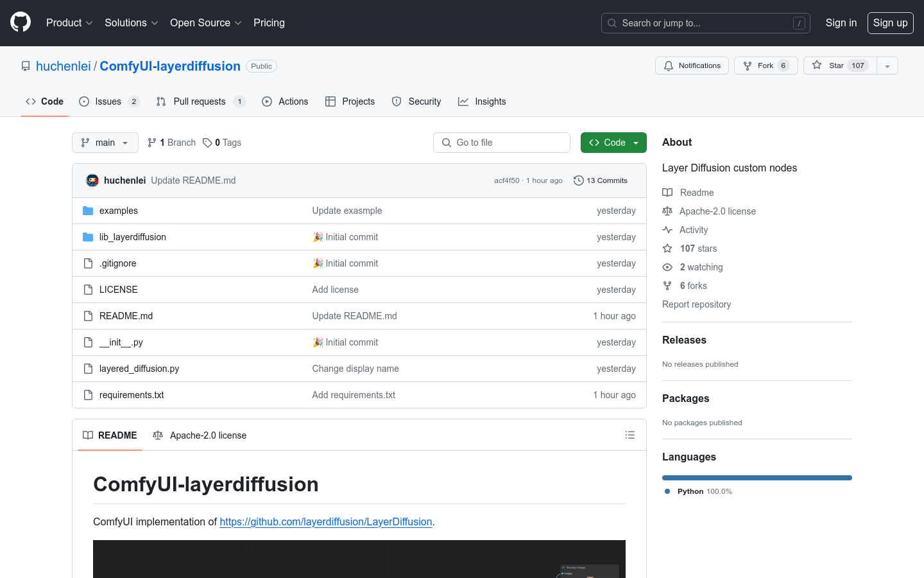Open the Apache-2.0 license scale icon

pos(667,211)
